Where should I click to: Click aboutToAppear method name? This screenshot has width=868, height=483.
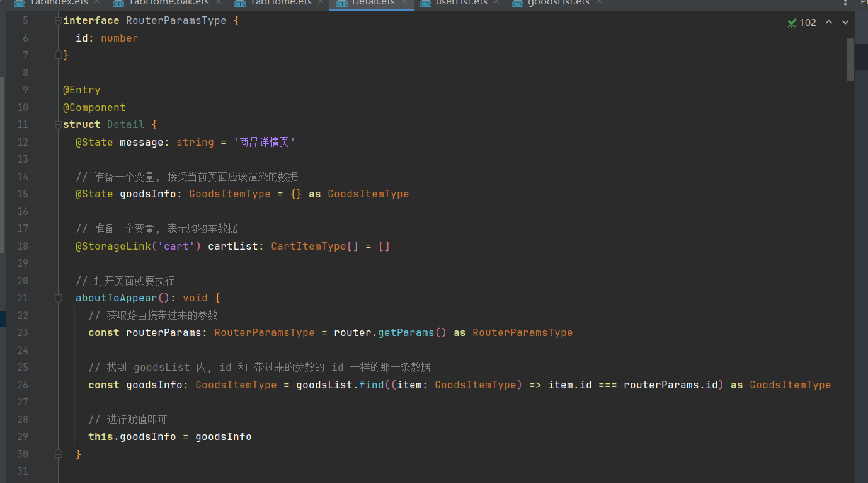(x=117, y=298)
